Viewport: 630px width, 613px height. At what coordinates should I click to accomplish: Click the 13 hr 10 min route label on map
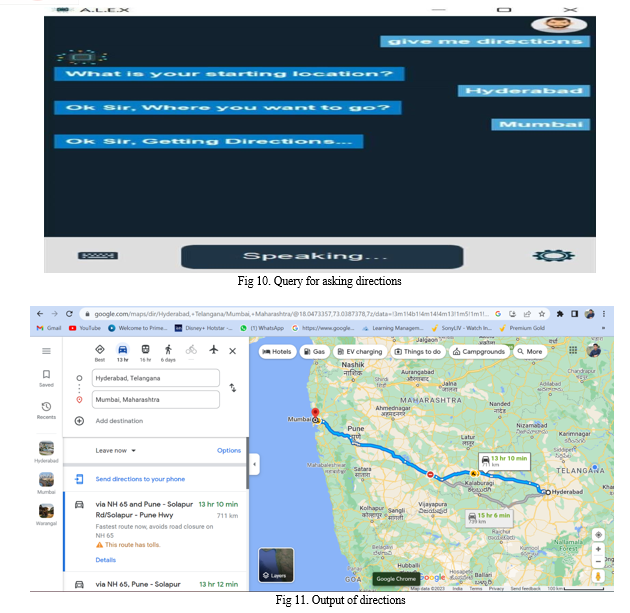pos(505,461)
